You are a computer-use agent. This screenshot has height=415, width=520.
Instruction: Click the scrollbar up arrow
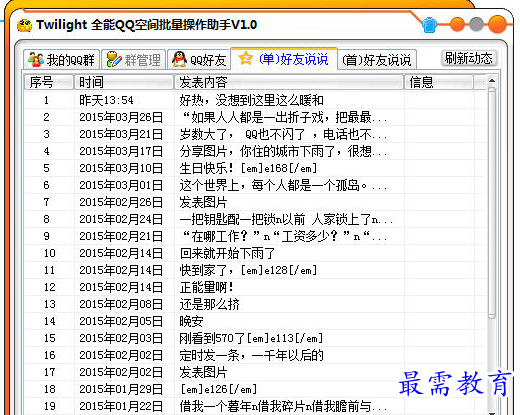(x=492, y=81)
